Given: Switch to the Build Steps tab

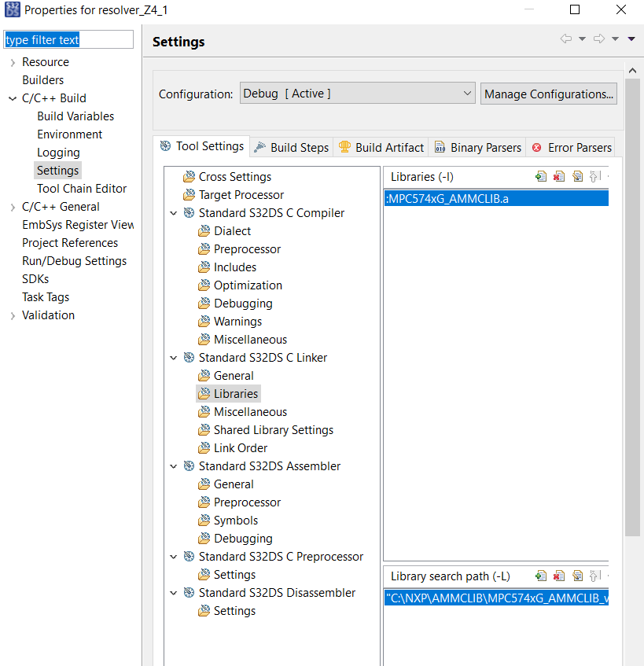Looking at the screenshot, I should [x=292, y=147].
